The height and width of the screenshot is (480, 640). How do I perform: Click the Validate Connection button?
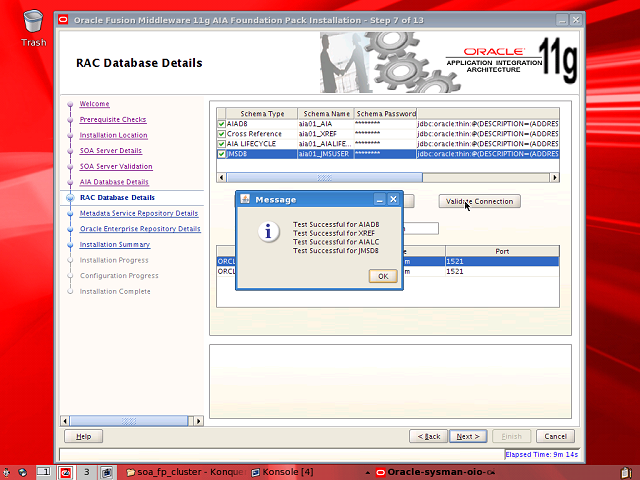point(479,201)
